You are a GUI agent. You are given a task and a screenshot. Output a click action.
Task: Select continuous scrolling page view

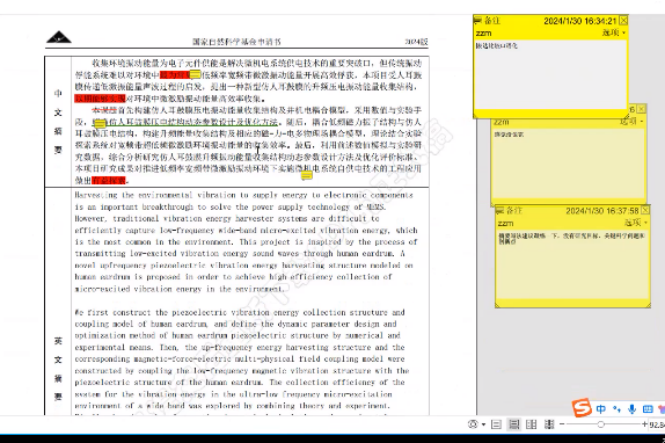[x=512, y=425]
